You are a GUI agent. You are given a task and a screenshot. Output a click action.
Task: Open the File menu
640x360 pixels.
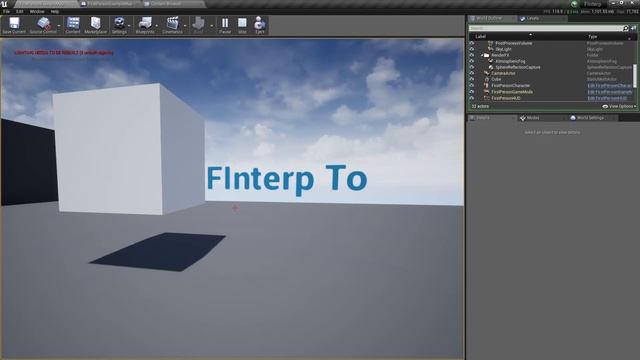point(7,11)
